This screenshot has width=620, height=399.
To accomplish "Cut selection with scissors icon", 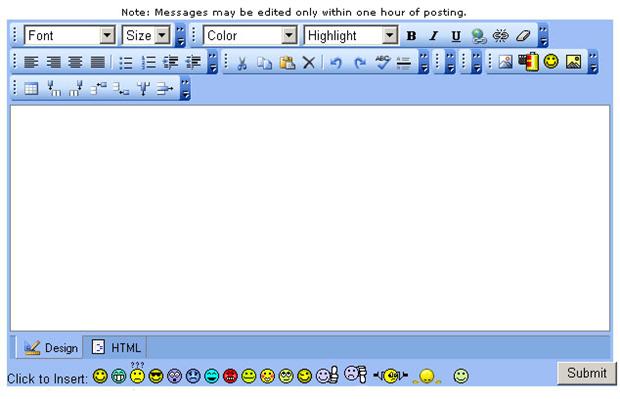I will [242, 62].
